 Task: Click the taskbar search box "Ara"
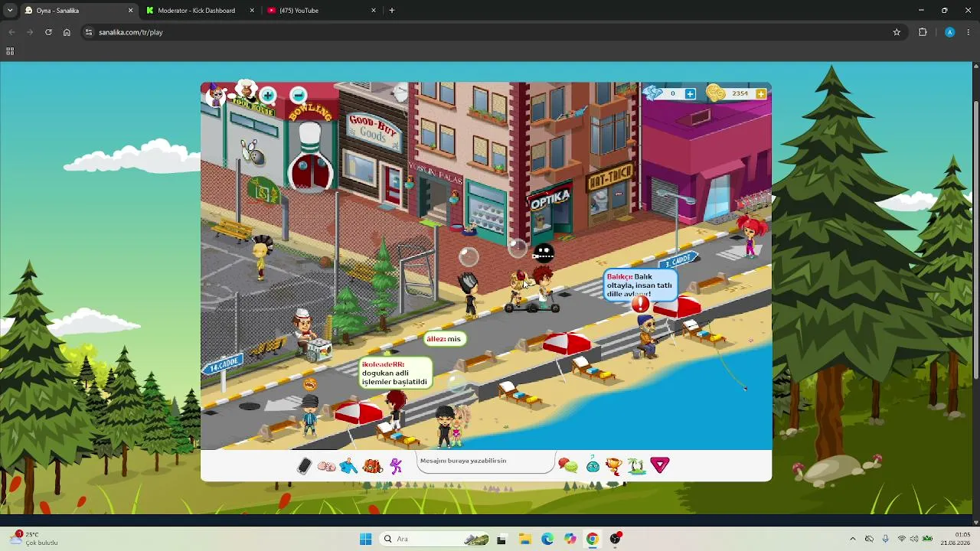click(435, 539)
